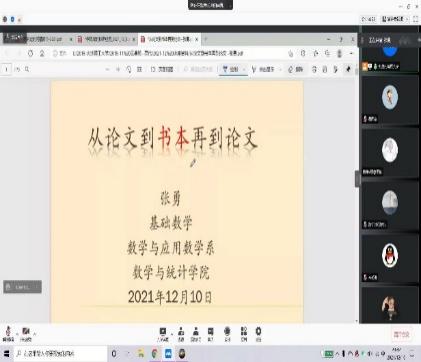Pin the PDF toolbar with pushpin icon
Viewport: 421px width, 362px height.
pos(348,69)
